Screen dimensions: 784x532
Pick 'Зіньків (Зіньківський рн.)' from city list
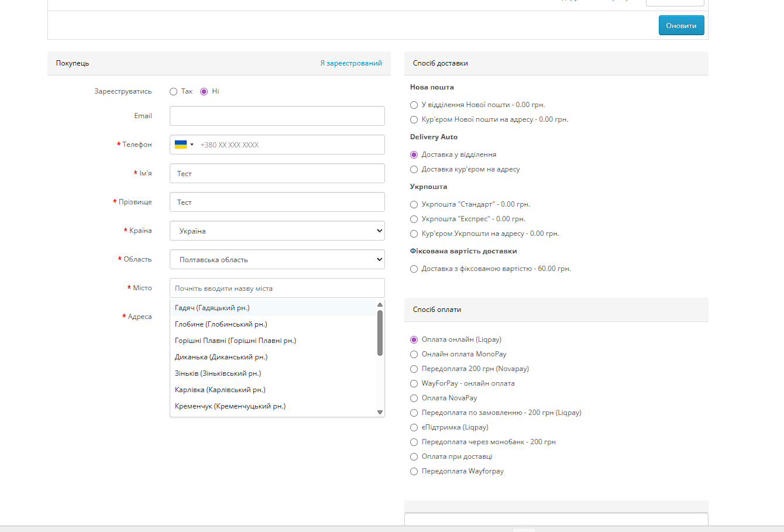[273, 373]
